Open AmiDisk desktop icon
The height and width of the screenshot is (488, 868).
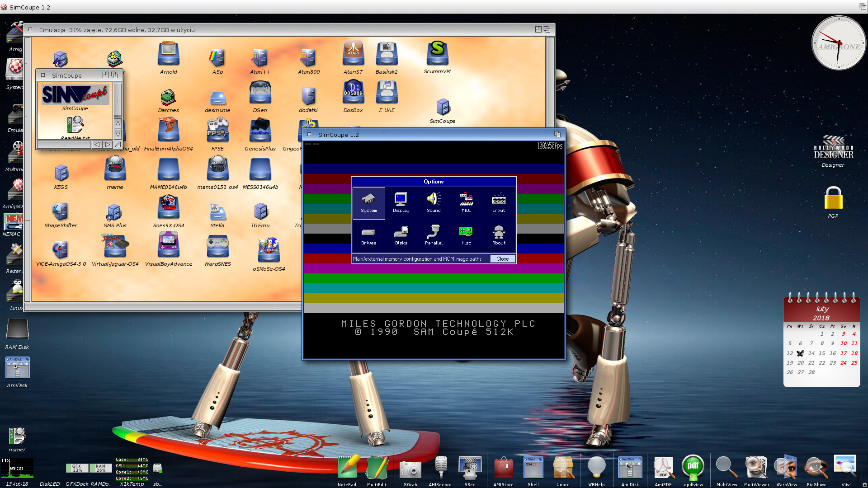[17, 372]
